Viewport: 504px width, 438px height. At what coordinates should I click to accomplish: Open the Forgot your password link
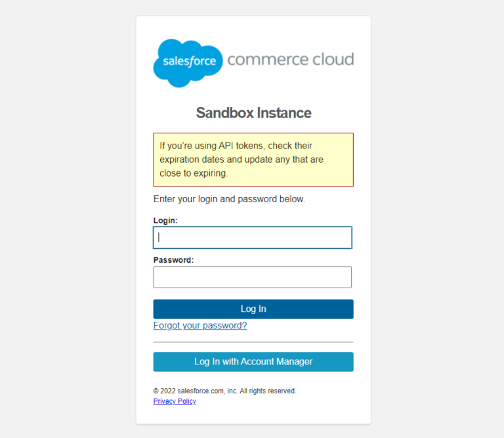pos(200,326)
